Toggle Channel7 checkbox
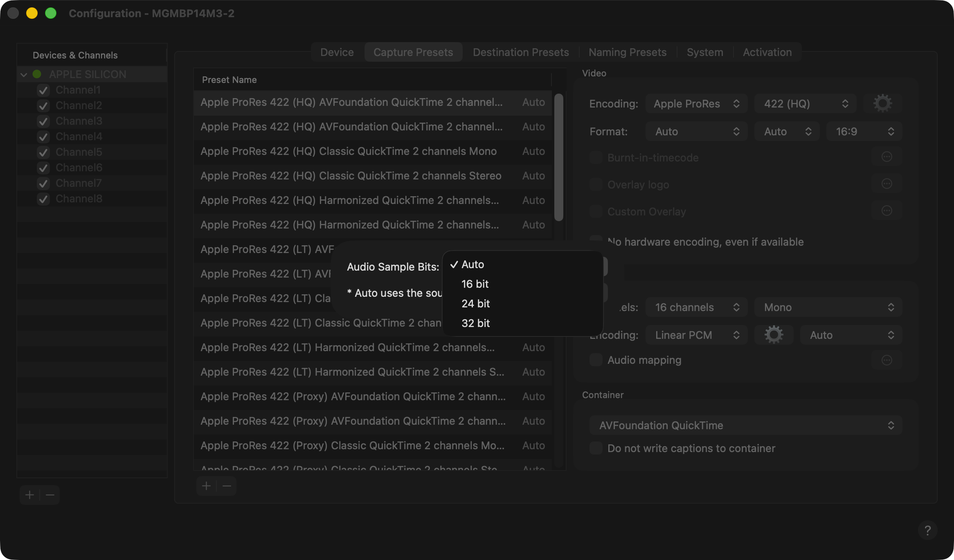Screen dimensions: 954x560 click(x=43, y=183)
